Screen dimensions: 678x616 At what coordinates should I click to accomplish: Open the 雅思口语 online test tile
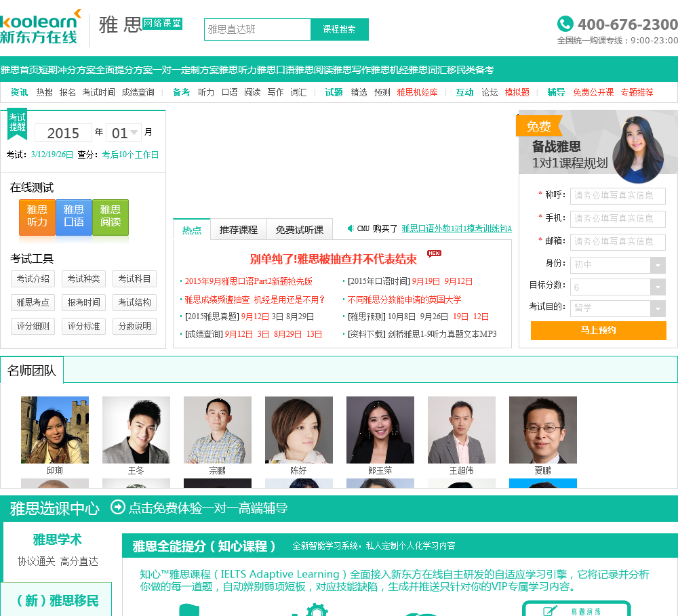point(74,217)
